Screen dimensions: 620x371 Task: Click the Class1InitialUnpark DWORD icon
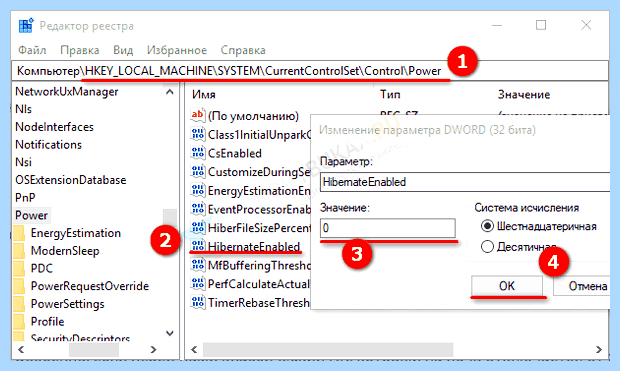point(198,134)
